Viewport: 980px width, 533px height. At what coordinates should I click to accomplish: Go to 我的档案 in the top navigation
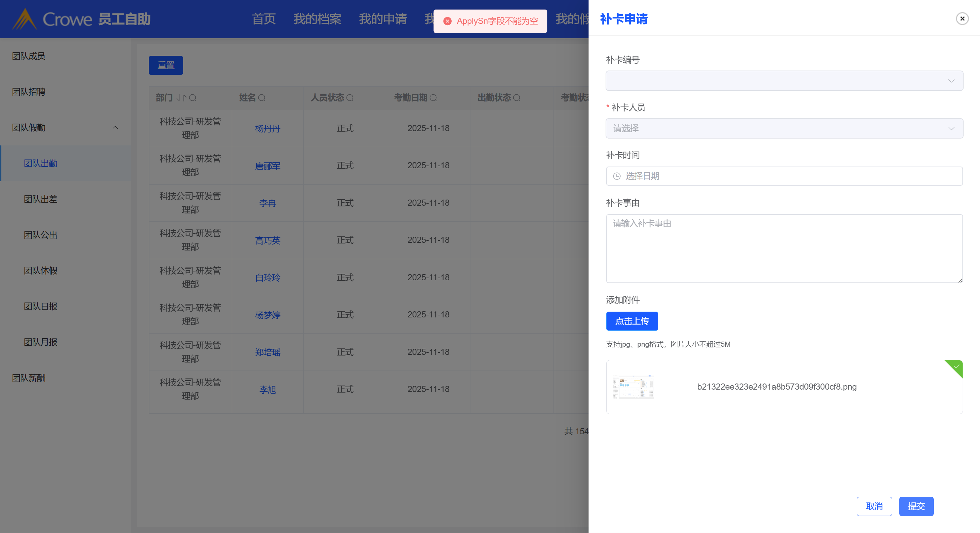coord(317,19)
